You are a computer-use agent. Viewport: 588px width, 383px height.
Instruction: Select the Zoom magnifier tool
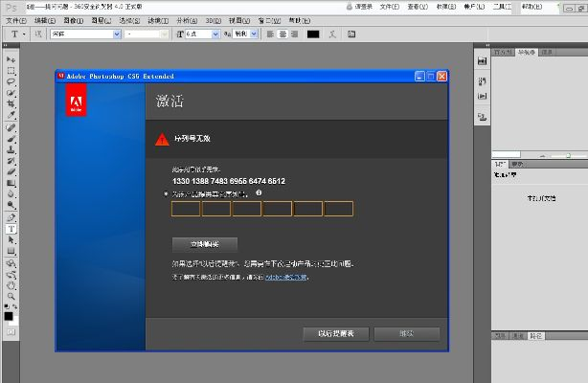pos(11,297)
